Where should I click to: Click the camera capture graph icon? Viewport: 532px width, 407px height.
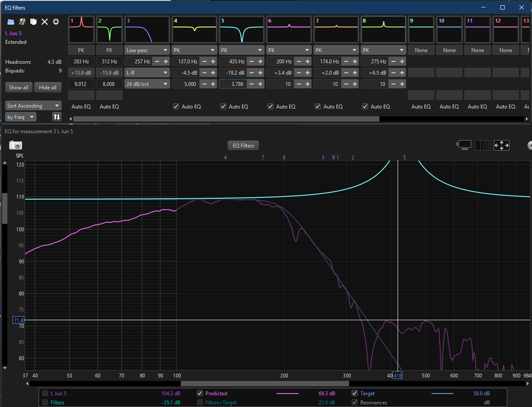pos(16,145)
